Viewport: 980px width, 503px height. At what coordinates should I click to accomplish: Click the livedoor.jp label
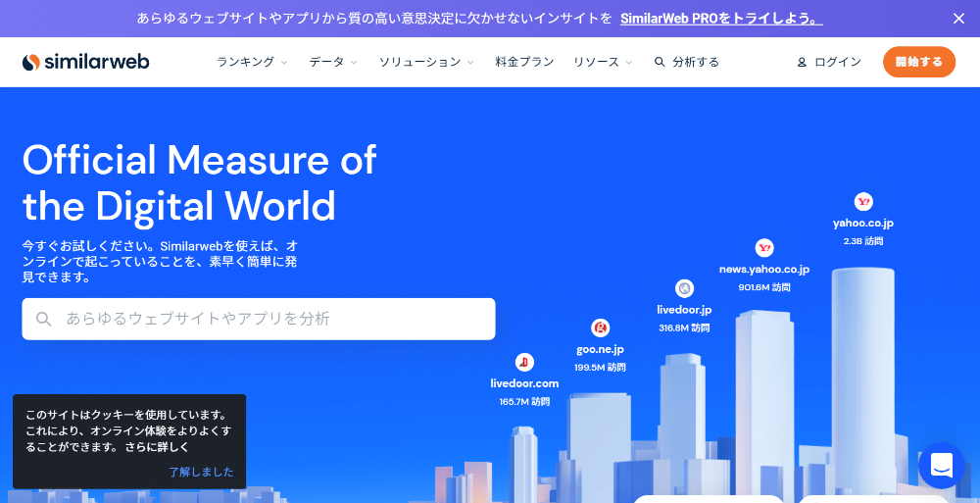[684, 310]
